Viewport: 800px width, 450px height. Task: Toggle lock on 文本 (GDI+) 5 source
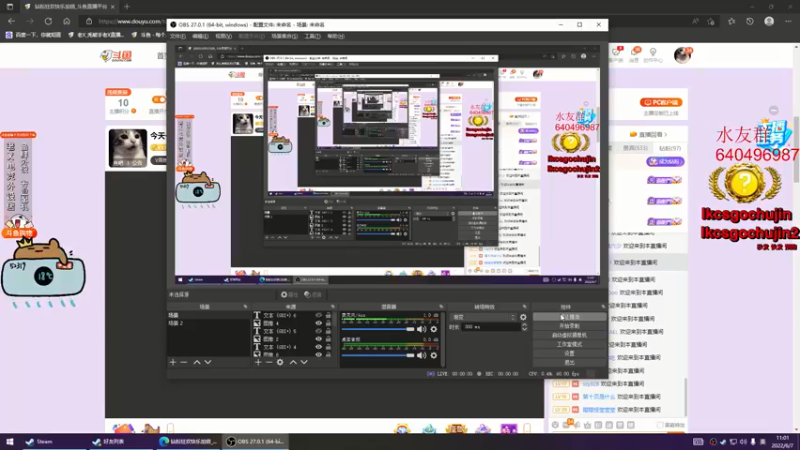[328, 331]
